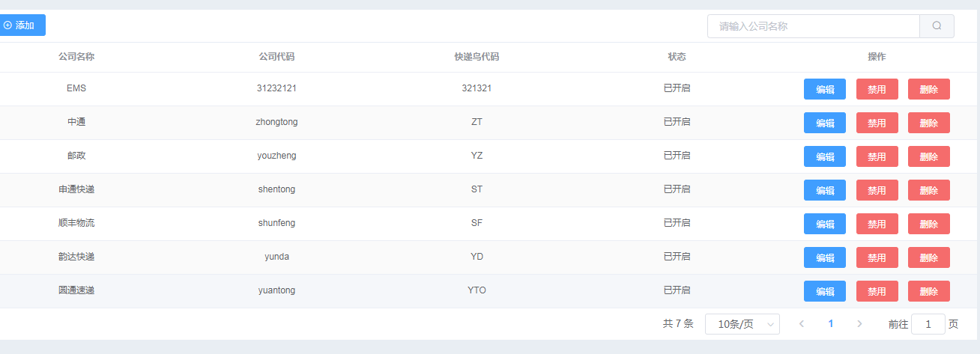The image size is (980, 354).
Task: Delete the EMS row
Action: pos(929,89)
